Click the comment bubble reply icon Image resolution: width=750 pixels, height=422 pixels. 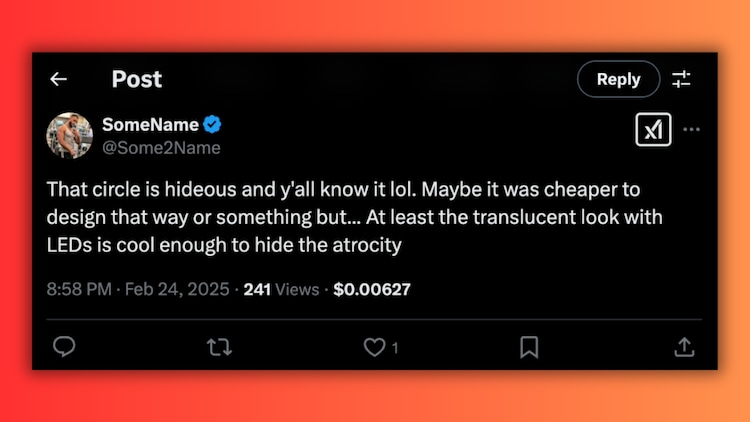pyautogui.click(x=64, y=346)
